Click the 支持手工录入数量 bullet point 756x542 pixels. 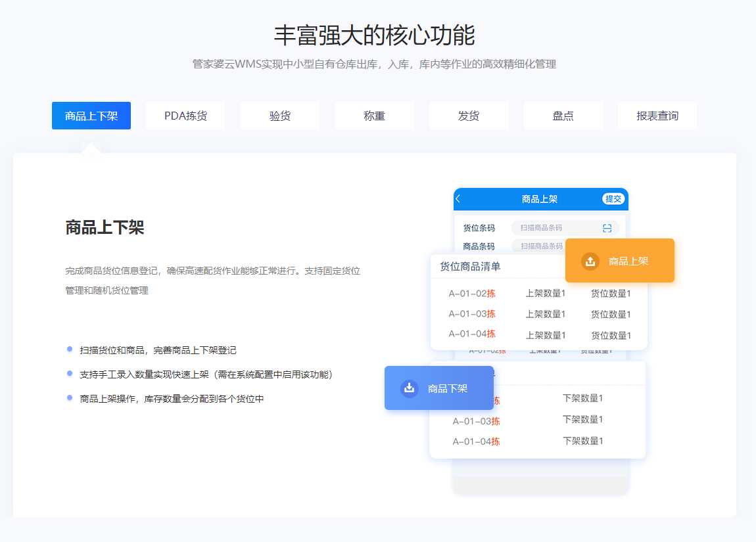coord(206,374)
